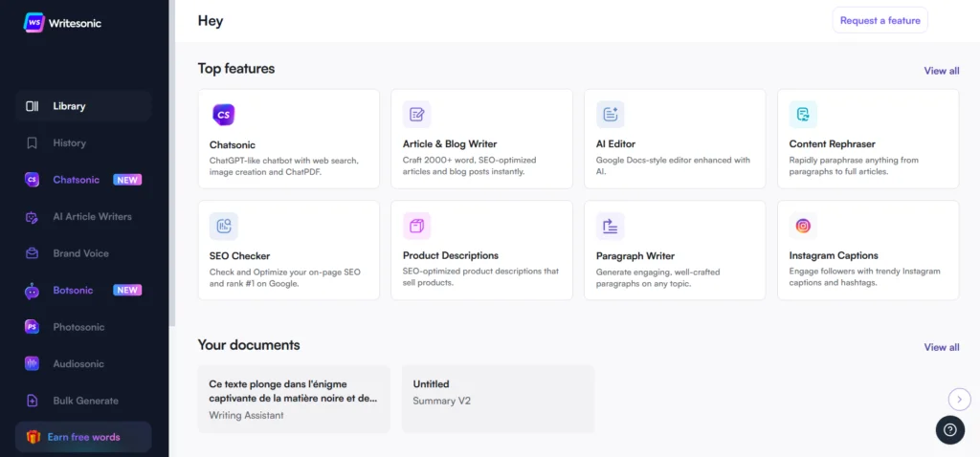
Task: Go to History in the sidebar
Action: (69, 143)
